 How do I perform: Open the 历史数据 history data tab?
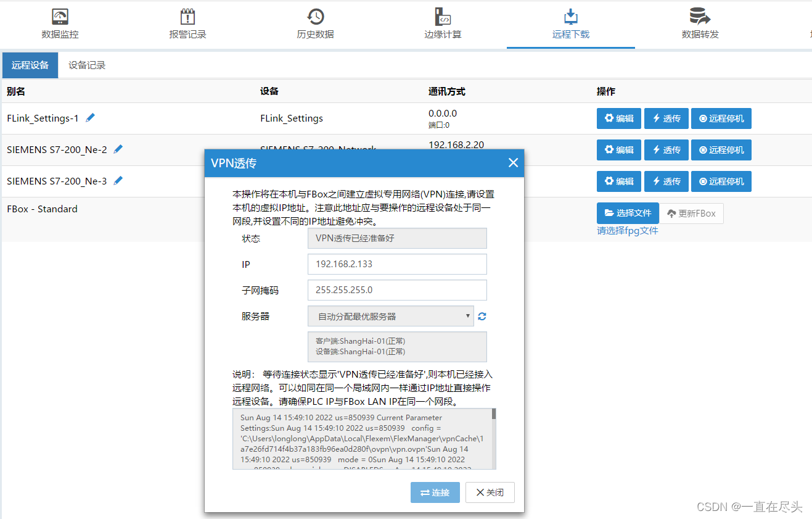click(x=315, y=25)
